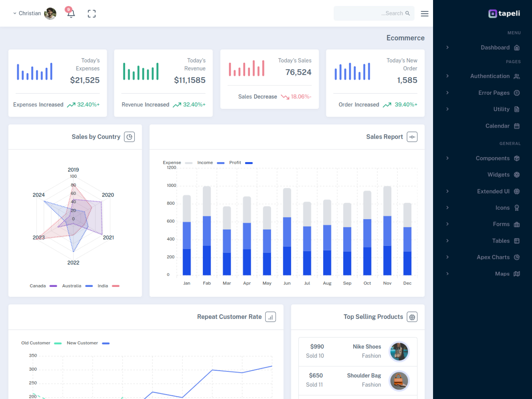Image resolution: width=532 pixels, height=399 pixels.
Task: Click the Maps sidebar icon
Action: click(x=517, y=274)
